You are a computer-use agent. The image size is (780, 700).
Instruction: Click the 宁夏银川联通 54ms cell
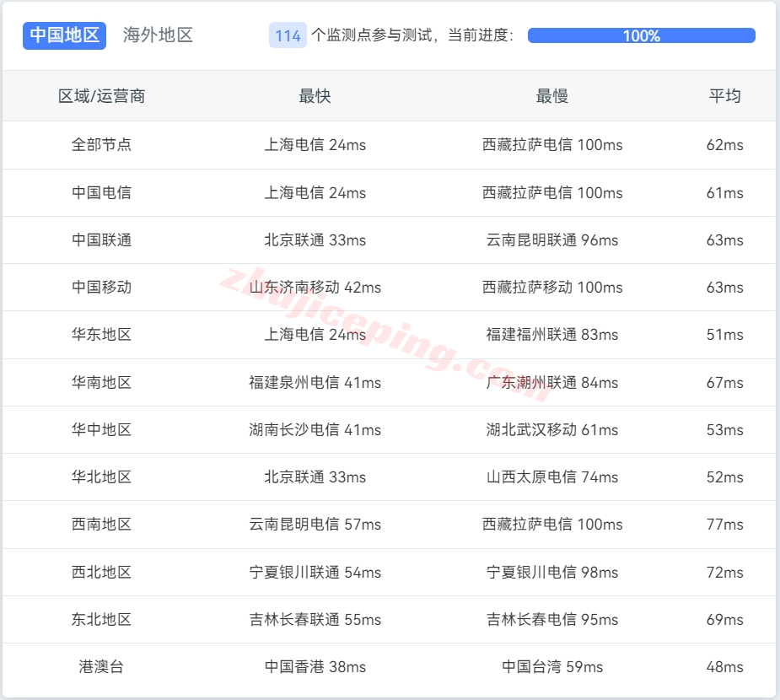315,572
